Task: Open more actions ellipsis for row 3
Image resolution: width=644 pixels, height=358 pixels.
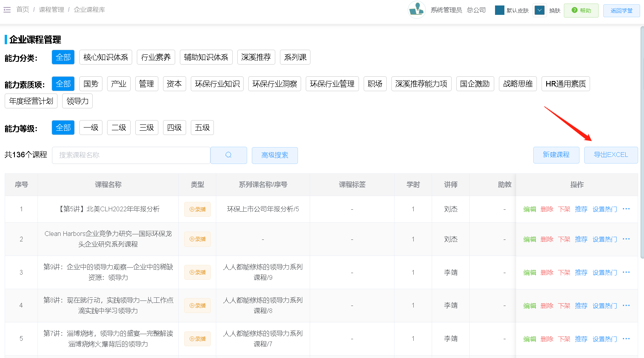Action: point(626,272)
